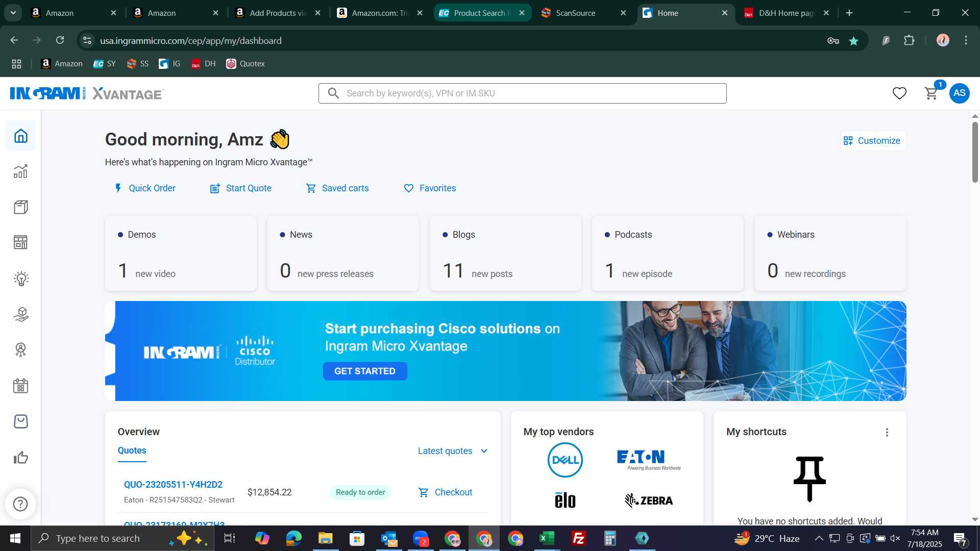Switch to the D&H Home page tab
The height and width of the screenshot is (551, 980).
pos(788,13)
